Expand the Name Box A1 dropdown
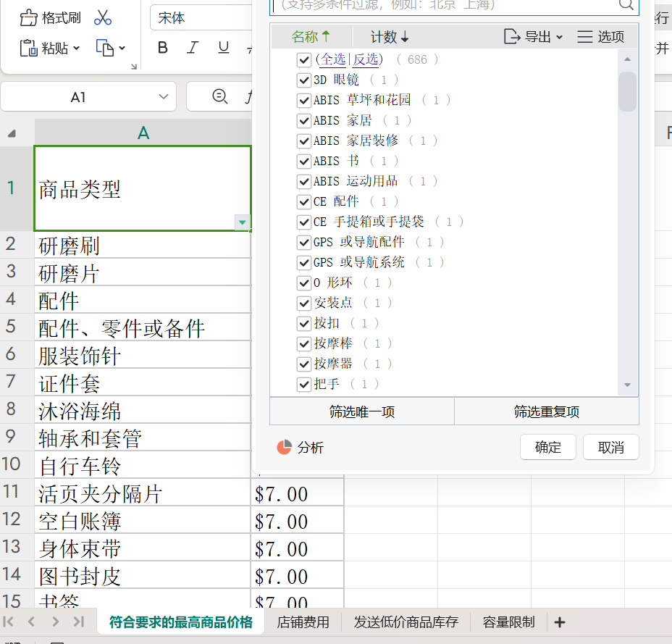The image size is (672, 644). 163,97
